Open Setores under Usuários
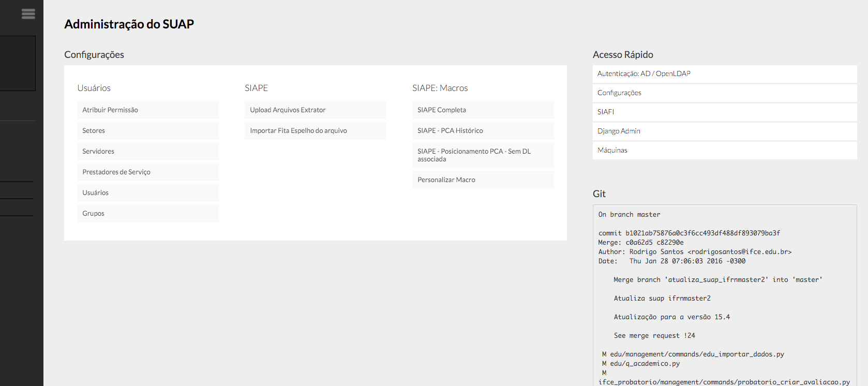The image size is (868, 386). click(148, 130)
